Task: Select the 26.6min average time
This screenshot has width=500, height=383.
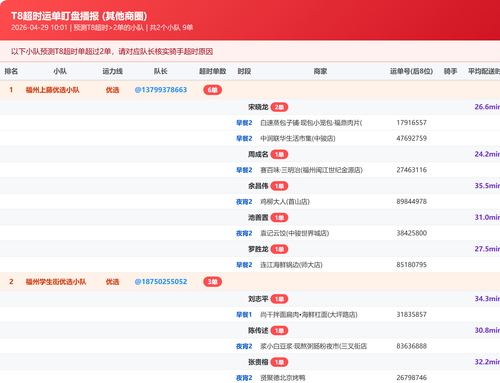Action: pyautogui.click(x=487, y=107)
